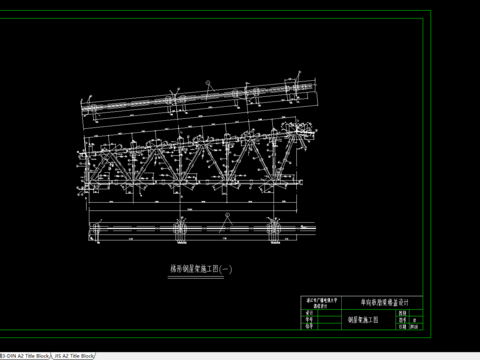This screenshot has width=480, height=360.
Task: Click the empty bar area right of layout tabs
Action: coord(287,356)
